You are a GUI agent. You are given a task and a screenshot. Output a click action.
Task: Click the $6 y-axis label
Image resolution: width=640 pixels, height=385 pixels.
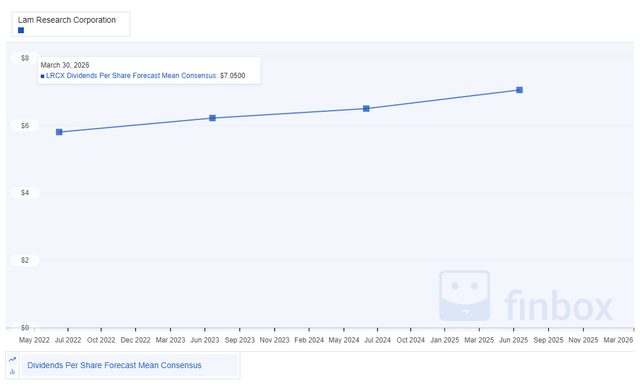point(25,125)
